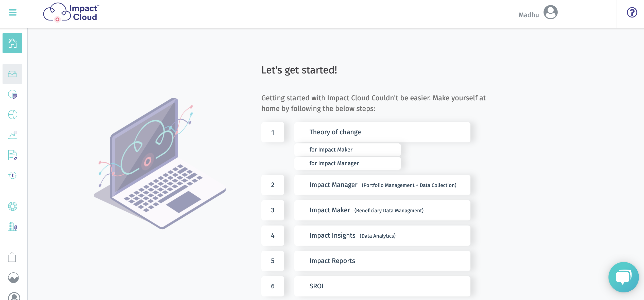
Task: Open Impact Maker beneficiary data step
Action: (382, 210)
